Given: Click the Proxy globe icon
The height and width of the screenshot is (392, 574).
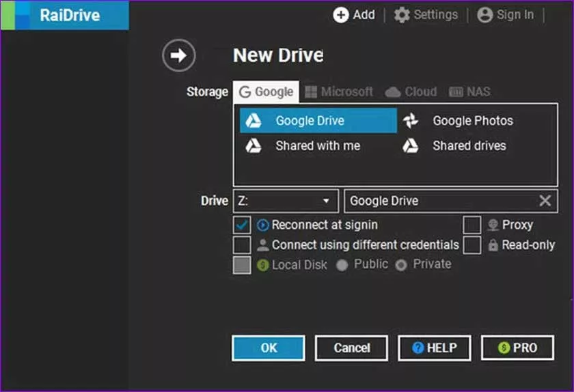Looking at the screenshot, I should tap(493, 225).
